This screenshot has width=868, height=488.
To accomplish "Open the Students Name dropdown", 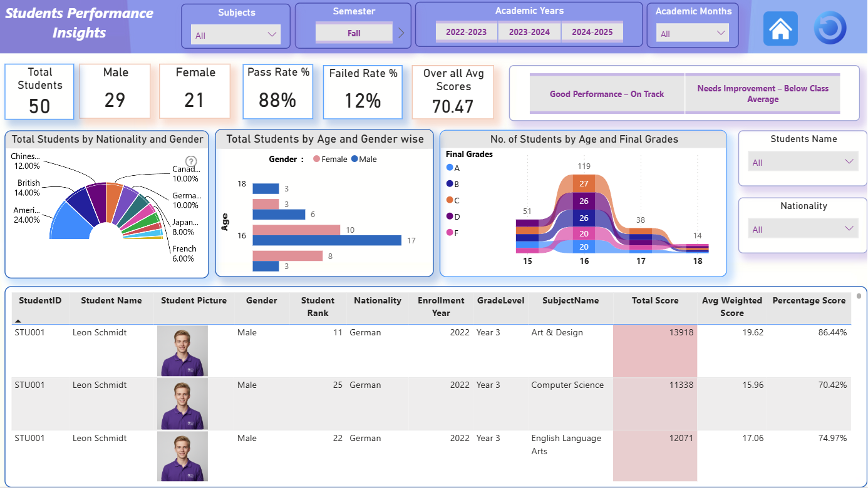I will pyautogui.click(x=803, y=161).
